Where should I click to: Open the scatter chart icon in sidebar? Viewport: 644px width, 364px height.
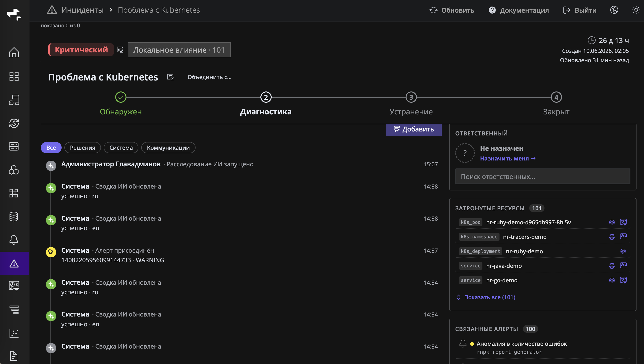tap(14, 333)
